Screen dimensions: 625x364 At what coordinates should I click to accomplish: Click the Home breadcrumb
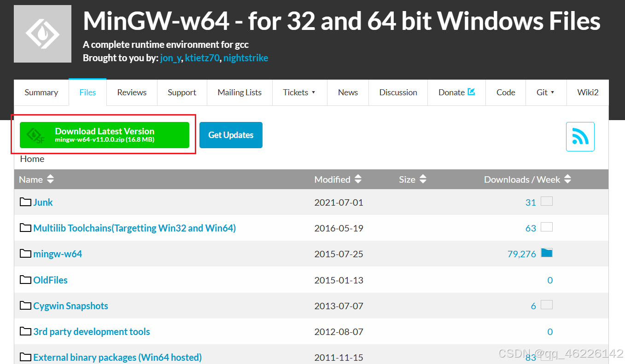[x=32, y=159]
